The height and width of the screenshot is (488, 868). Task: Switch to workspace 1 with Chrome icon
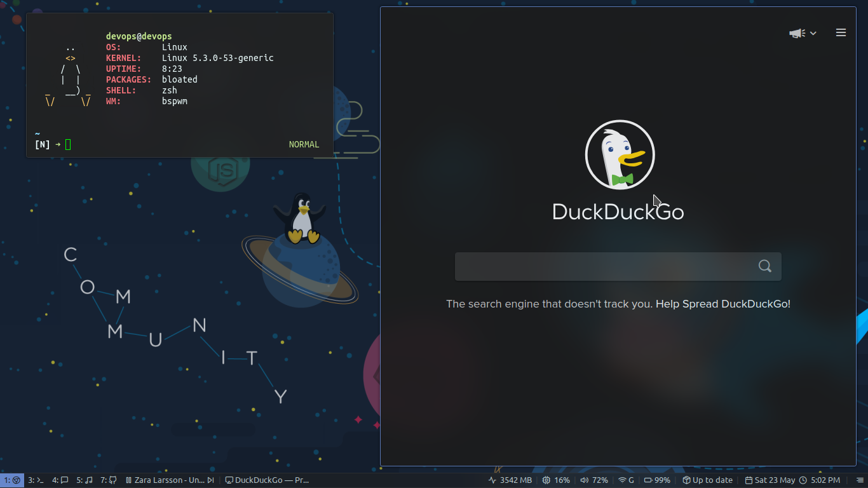pos(12,480)
